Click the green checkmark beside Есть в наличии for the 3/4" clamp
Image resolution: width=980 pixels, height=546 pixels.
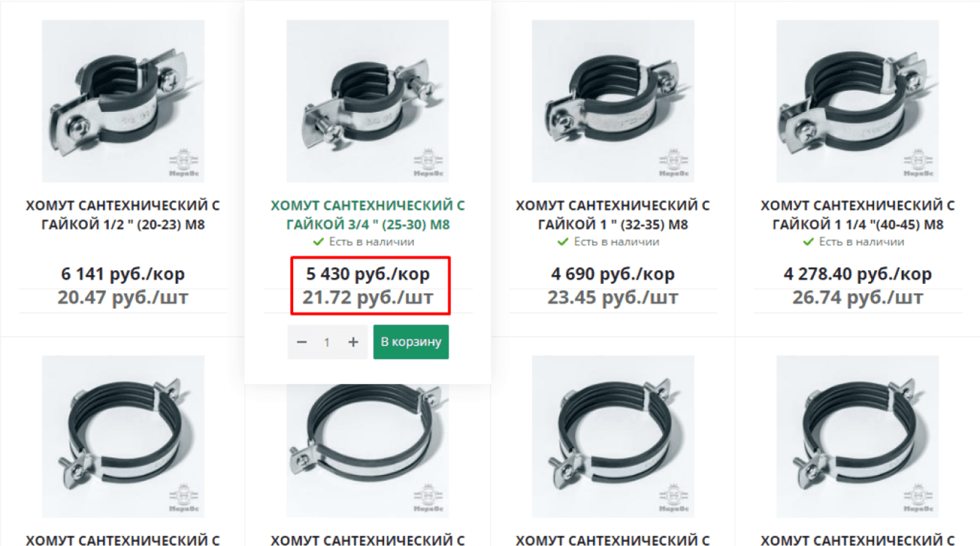coord(318,242)
